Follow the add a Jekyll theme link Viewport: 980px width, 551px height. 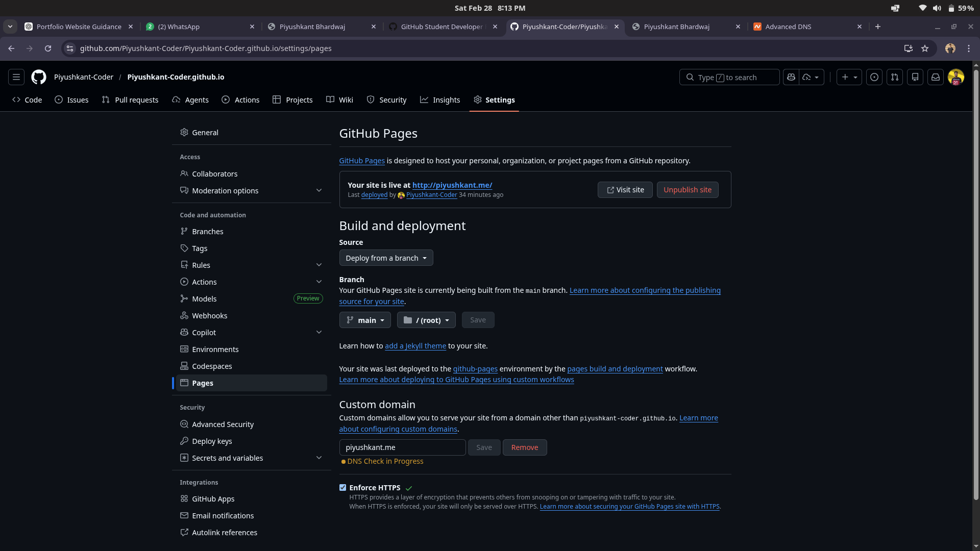[x=415, y=346]
